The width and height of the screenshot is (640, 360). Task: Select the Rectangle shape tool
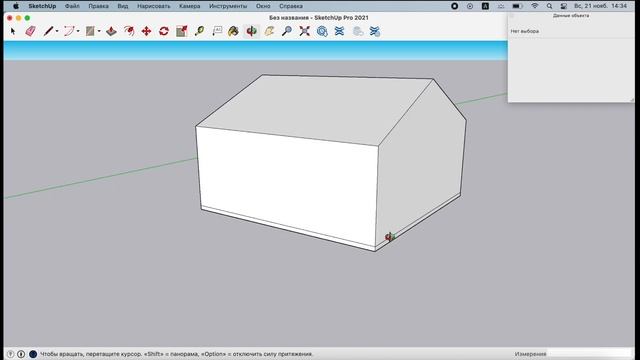(90, 31)
